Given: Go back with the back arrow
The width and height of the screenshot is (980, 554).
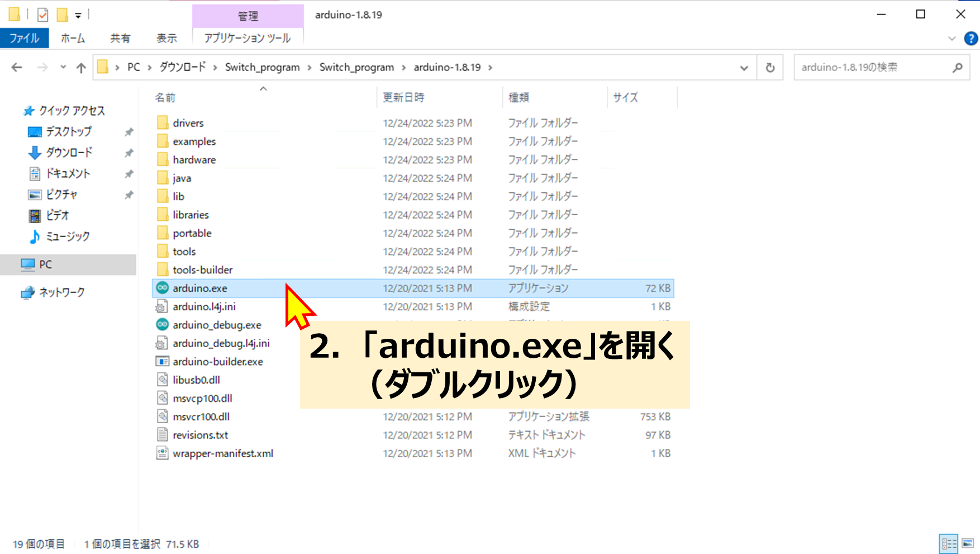Looking at the screenshot, I should point(17,68).
